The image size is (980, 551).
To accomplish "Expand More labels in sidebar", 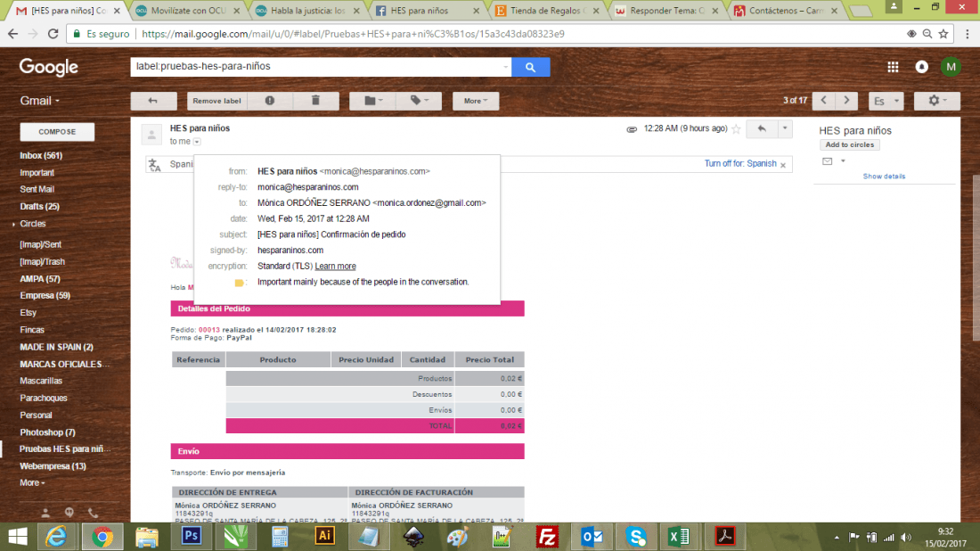I will pos(32,483).
